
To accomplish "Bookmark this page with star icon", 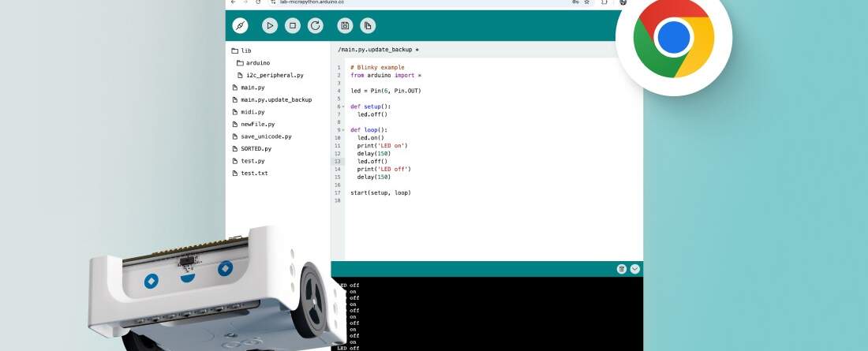I will (x=586, y=2).
